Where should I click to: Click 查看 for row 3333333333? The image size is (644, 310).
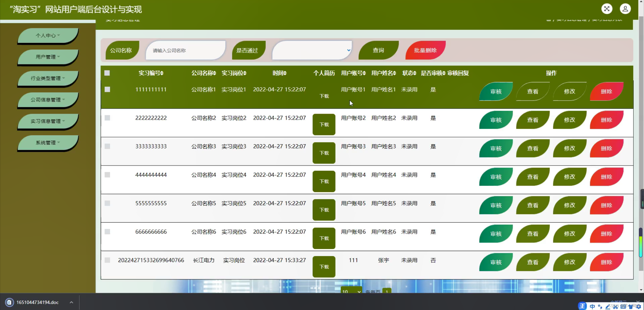[533, 148]
